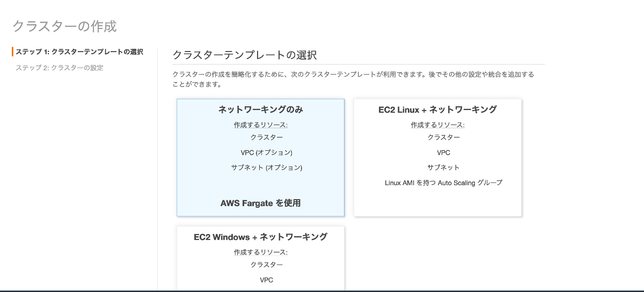Viewport: 644px width, 292px height.
Task: Click VPC entry in EC2 Linux card
Action: (x=444, y=152)
